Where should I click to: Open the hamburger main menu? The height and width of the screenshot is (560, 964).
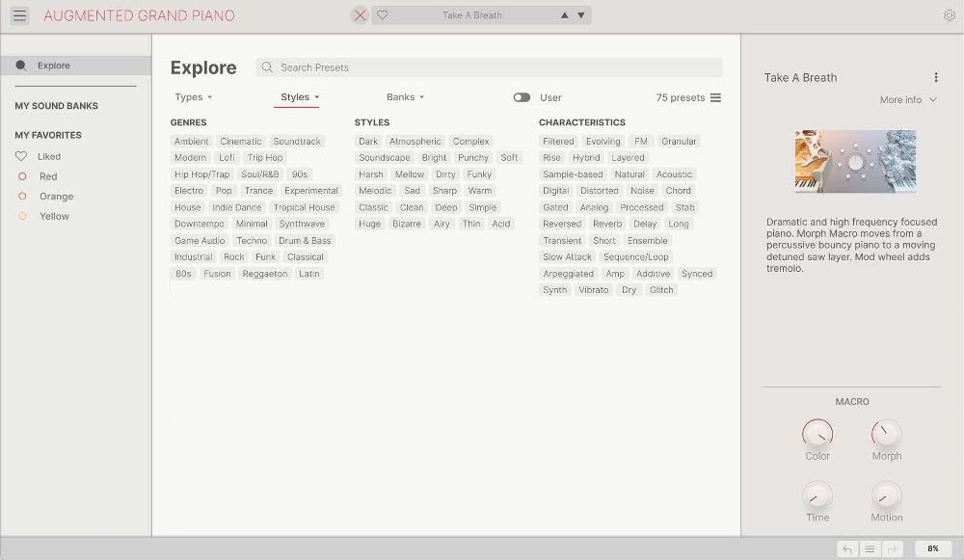[19, 15]
